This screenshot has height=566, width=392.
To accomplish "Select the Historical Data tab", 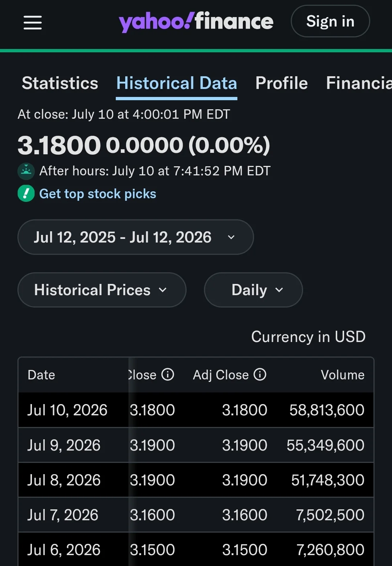I will (177, 84).
